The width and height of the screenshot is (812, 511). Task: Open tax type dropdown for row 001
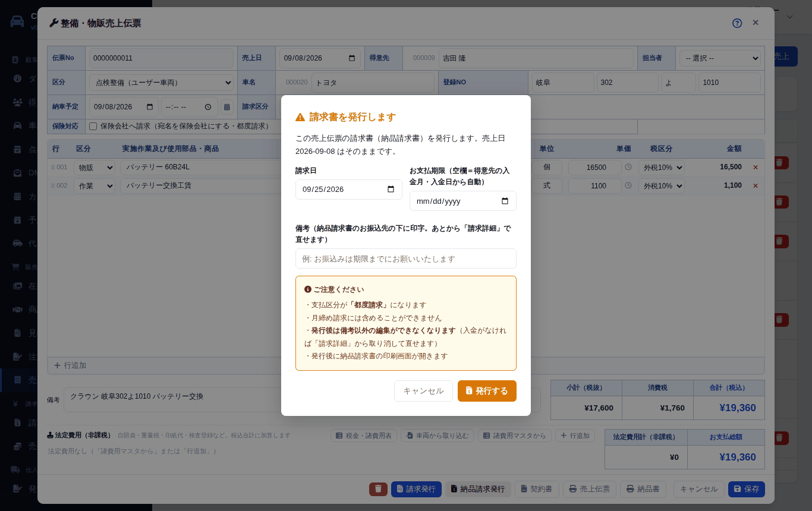coord(662,168)
